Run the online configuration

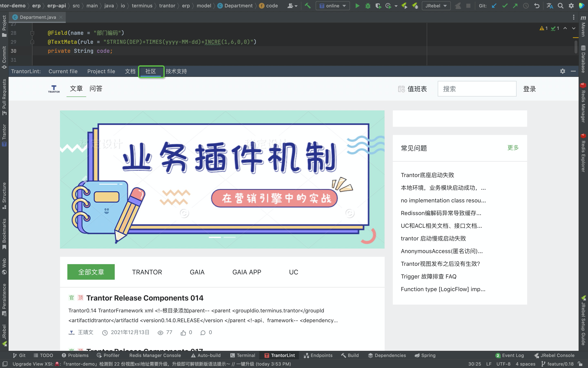point(357,6)
